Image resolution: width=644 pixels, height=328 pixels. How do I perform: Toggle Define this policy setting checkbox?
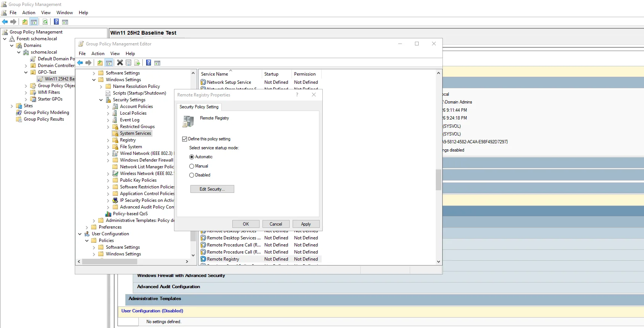(x=184, y=139)
